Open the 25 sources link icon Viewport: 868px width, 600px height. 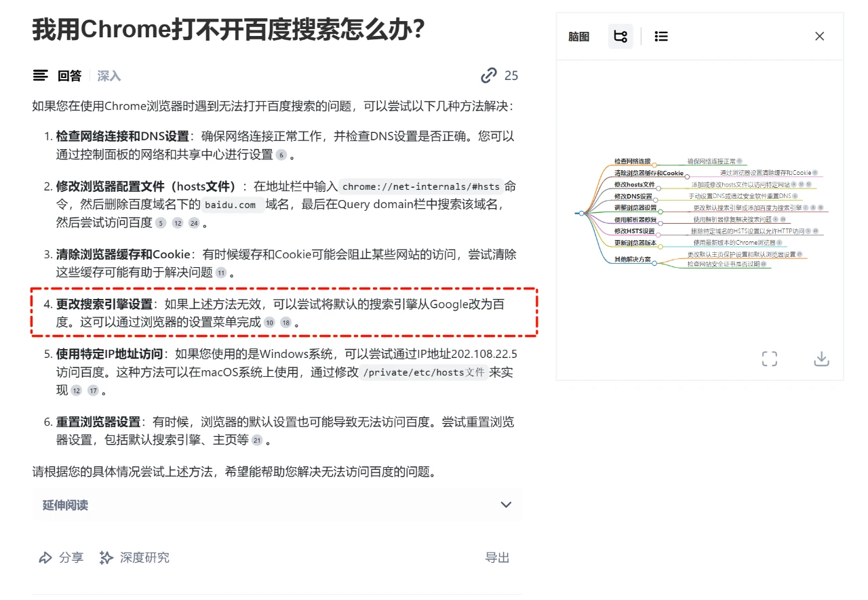(x=489, y=75)
